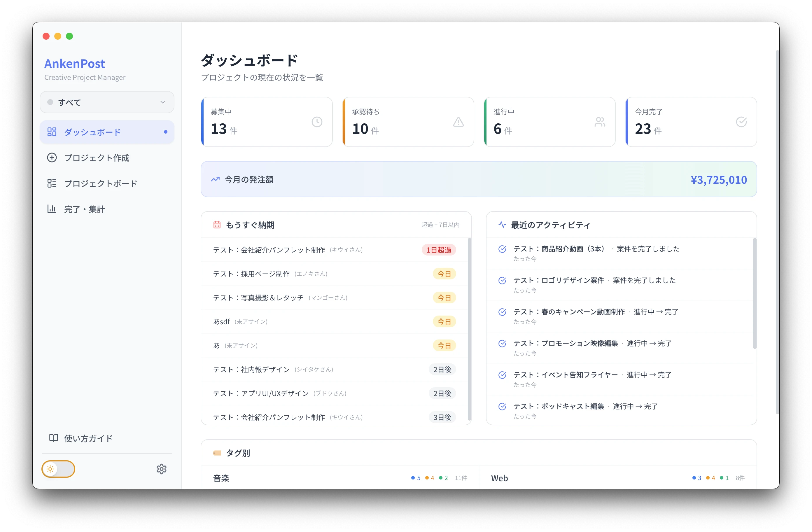Viewport: 812px width, 532px height.
Task: Open the すべて filter dropdown
Action: 107,102
